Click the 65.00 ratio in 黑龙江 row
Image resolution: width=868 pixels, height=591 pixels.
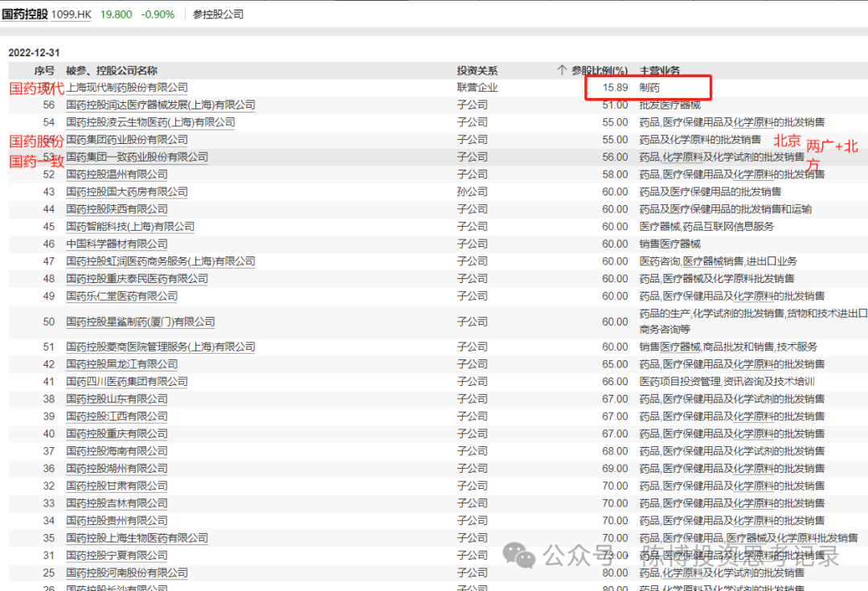tap(615, 364)
